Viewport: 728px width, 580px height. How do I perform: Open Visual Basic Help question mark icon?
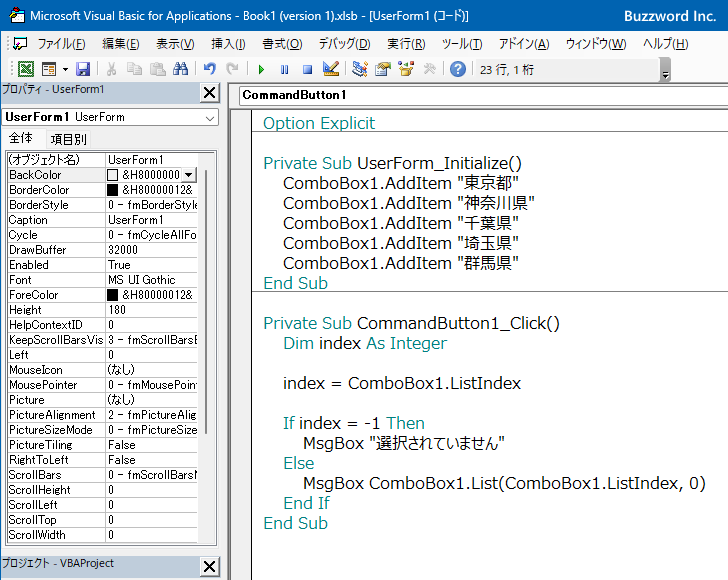click(458, 69)
